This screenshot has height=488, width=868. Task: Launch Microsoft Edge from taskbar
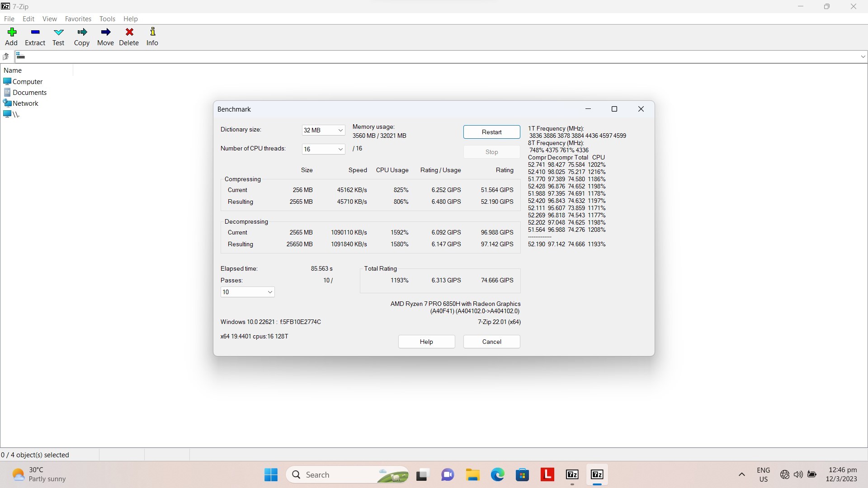498,474
